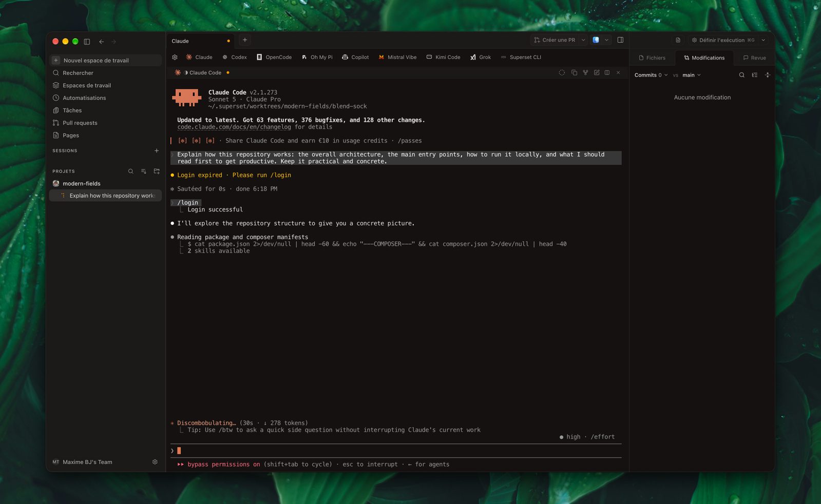Image resolution: width=821 pixels, height=504 pixels.
Task: Toggle tree view in Modifications panel
Action: click(x=755, y=75)
